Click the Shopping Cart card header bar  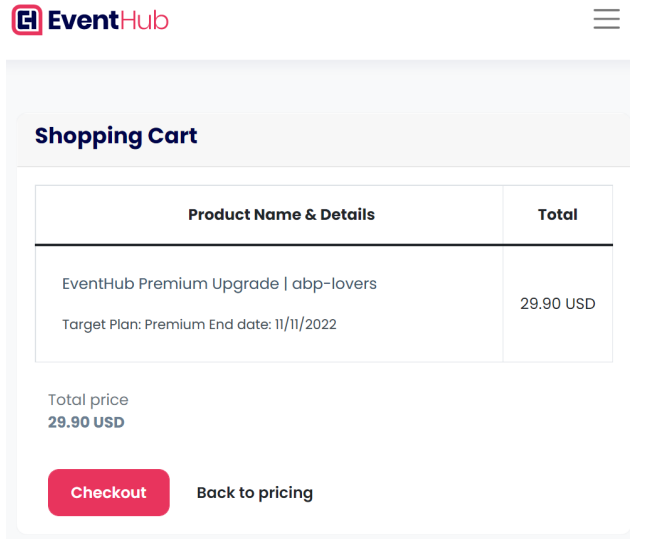323,140
